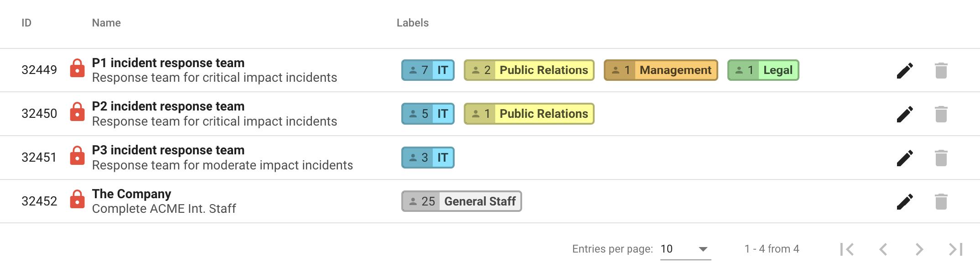Screen dimensions: 980x274
Task: Go to the first page
Action: pos(847,249)
